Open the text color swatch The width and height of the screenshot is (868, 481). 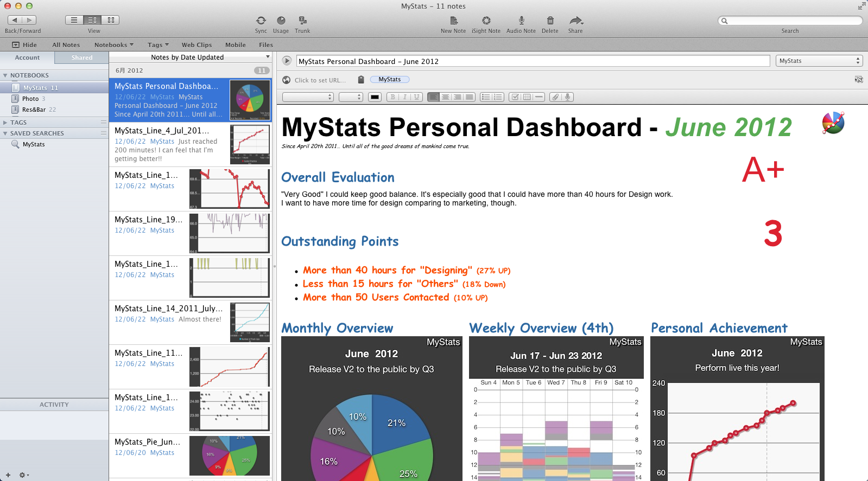(x=375, y=97)
